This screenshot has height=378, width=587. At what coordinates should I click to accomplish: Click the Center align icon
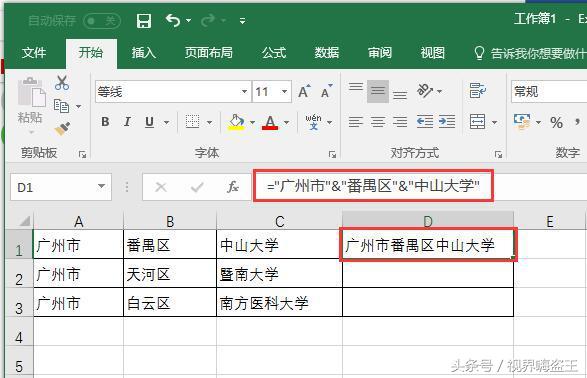point(378,122)
